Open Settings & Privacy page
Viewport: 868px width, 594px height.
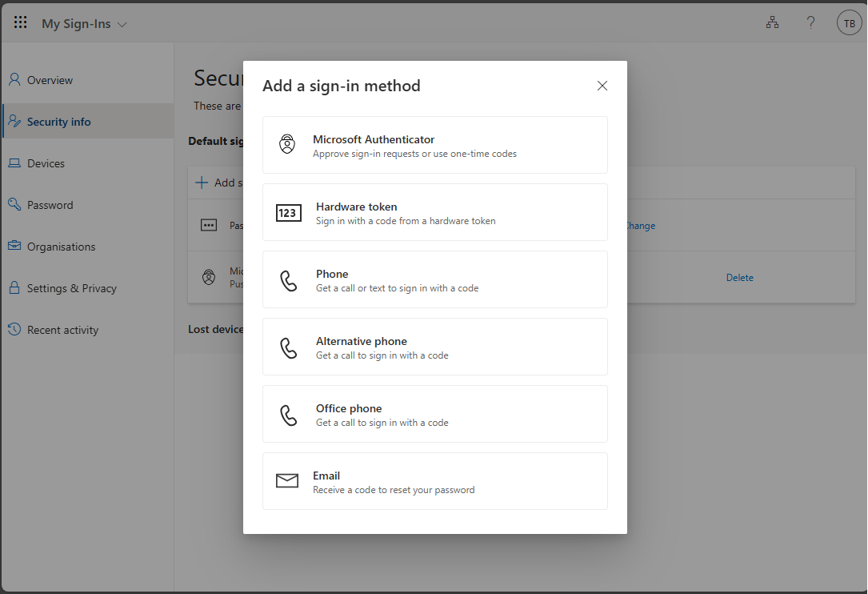click(71, 288)
